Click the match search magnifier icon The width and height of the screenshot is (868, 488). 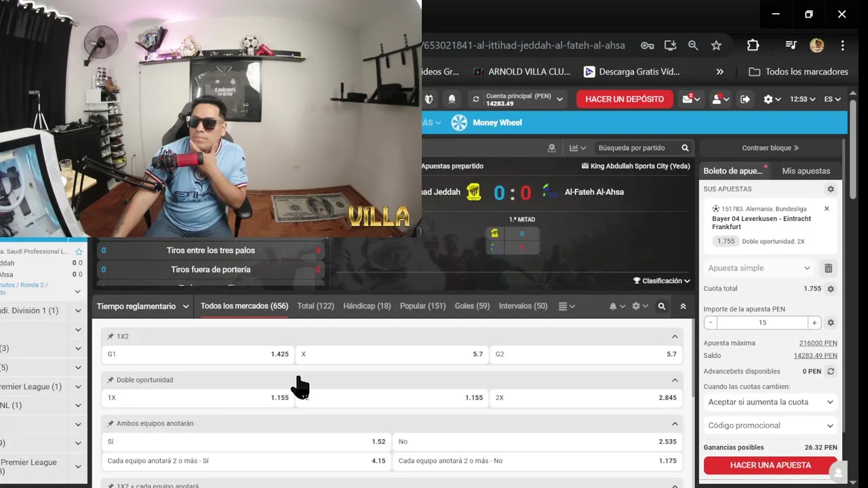click(685, 148)
